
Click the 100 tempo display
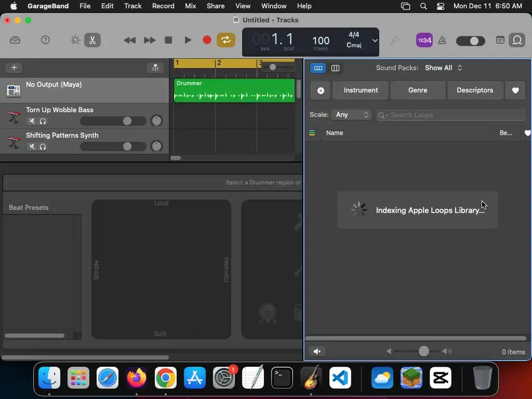321,41
